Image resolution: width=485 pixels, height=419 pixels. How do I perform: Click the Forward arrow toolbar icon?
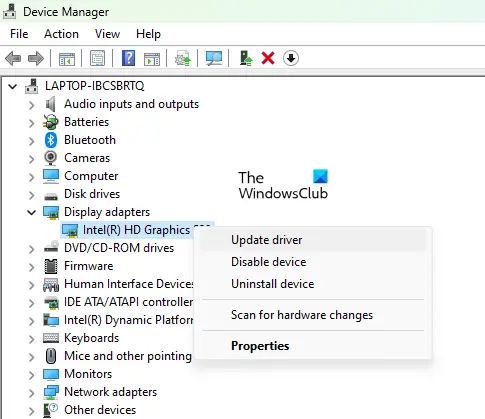[36, 59]
